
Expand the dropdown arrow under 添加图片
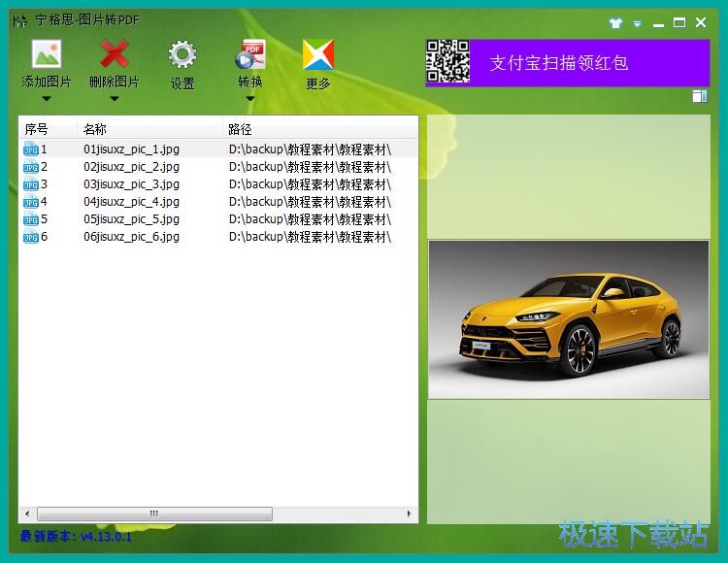(x=46, y=98)
